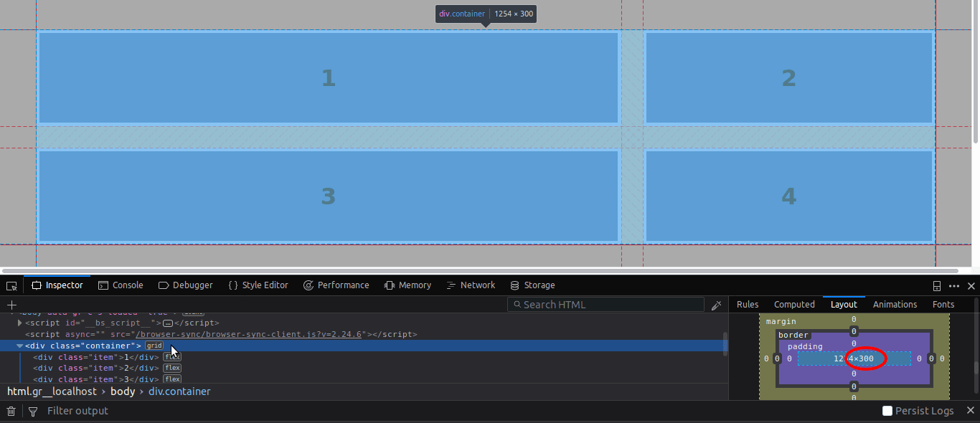This screenshot has height=423, width=980.
Task: Activate the element picker tool
Action: [x=11, y=285]
